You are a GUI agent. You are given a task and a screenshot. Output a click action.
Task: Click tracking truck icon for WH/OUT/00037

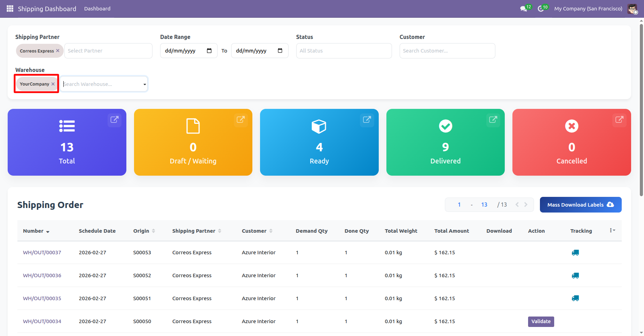click(575, 253)
